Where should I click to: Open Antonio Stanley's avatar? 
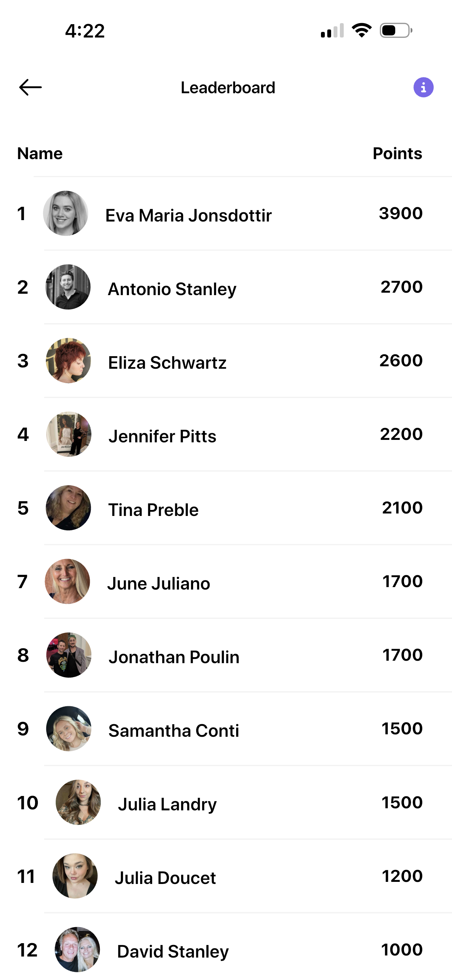68,287
